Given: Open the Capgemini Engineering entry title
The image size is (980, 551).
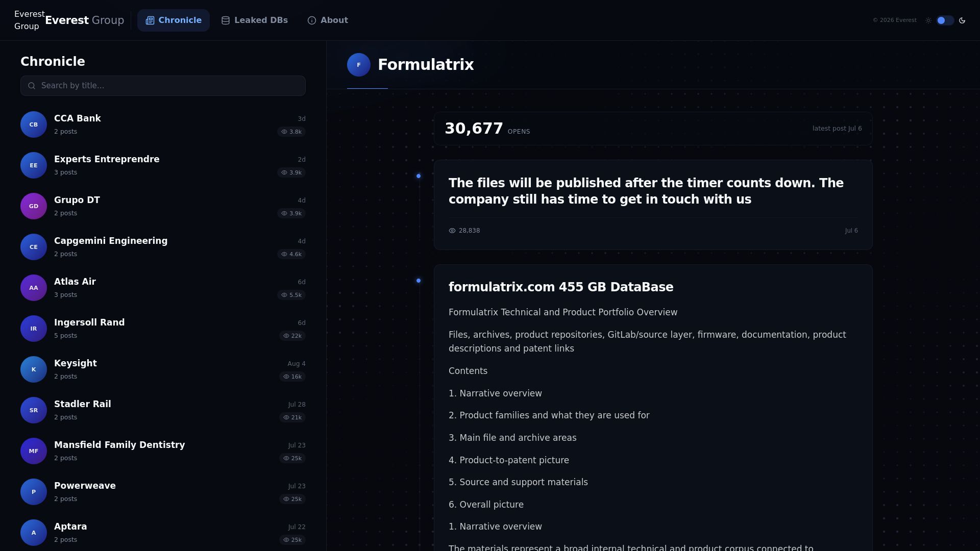Looking at the screenshot, I should 111,241.
